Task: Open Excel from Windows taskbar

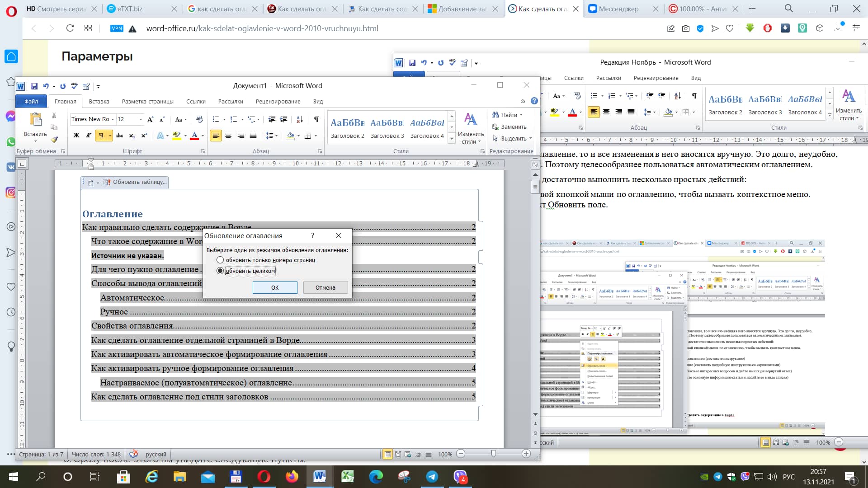Action: point(347,476)
